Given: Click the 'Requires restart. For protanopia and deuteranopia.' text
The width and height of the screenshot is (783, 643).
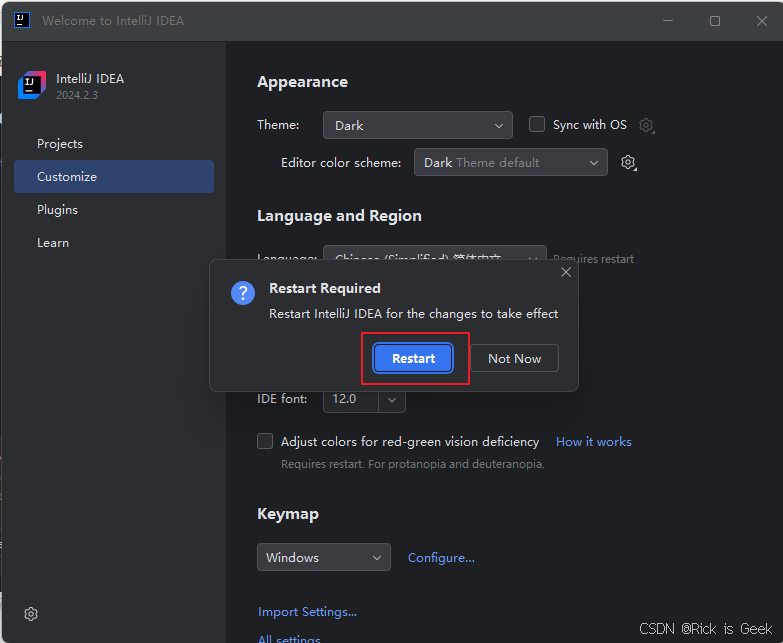Looking at the screenshot, I should click(x=412, y=464).
